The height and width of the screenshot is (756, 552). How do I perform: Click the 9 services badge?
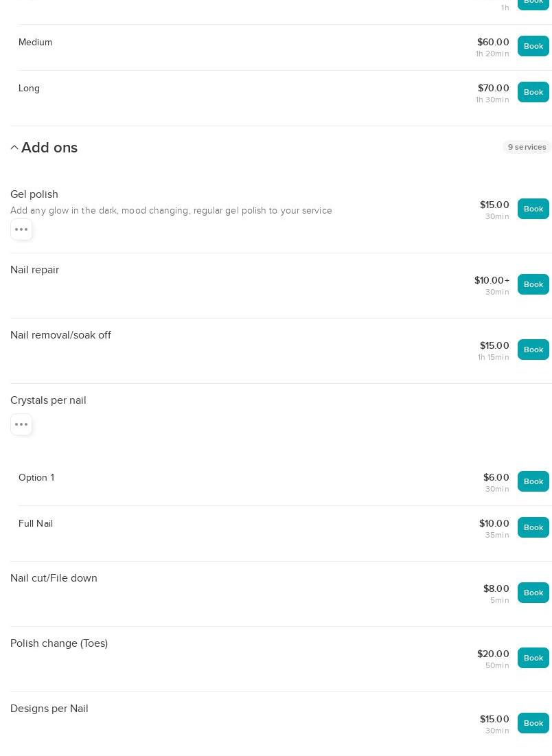[x=527, y=147]
